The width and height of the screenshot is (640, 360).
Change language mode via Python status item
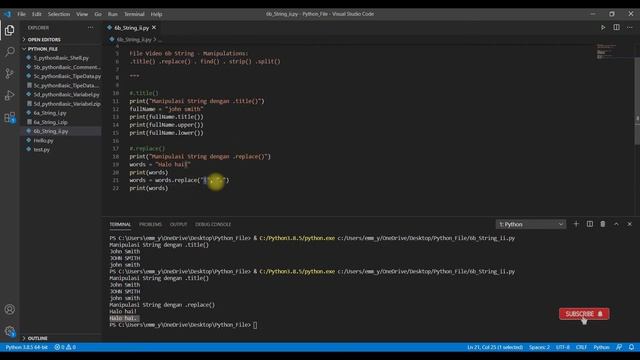pos(601,347)
